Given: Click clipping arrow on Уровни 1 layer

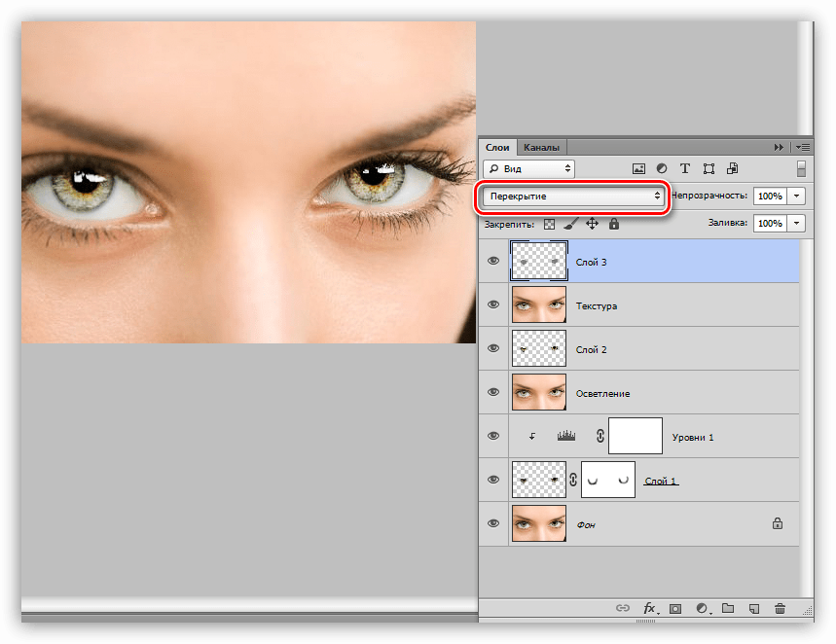Looking at the screenshot, I should [532, 436].
